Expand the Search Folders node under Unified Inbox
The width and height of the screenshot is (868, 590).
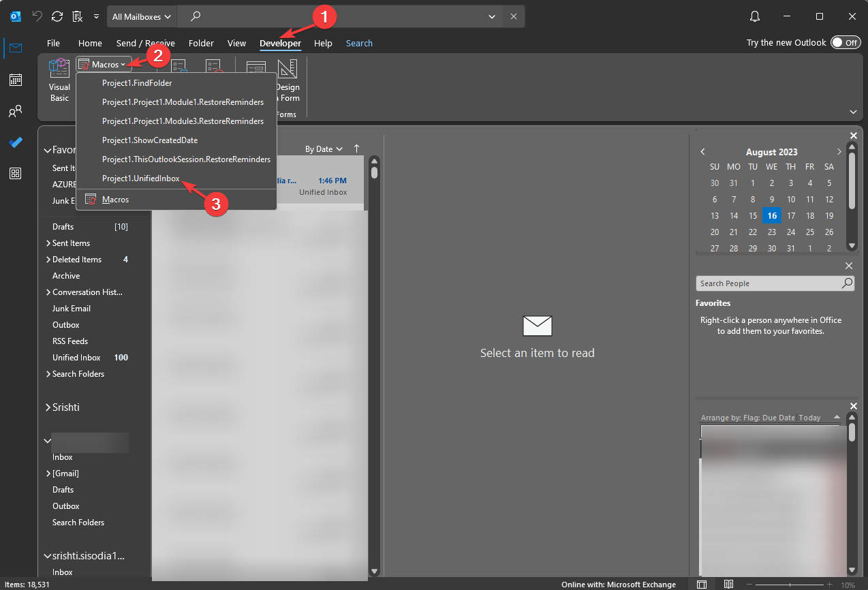click(x=48, y=374)
